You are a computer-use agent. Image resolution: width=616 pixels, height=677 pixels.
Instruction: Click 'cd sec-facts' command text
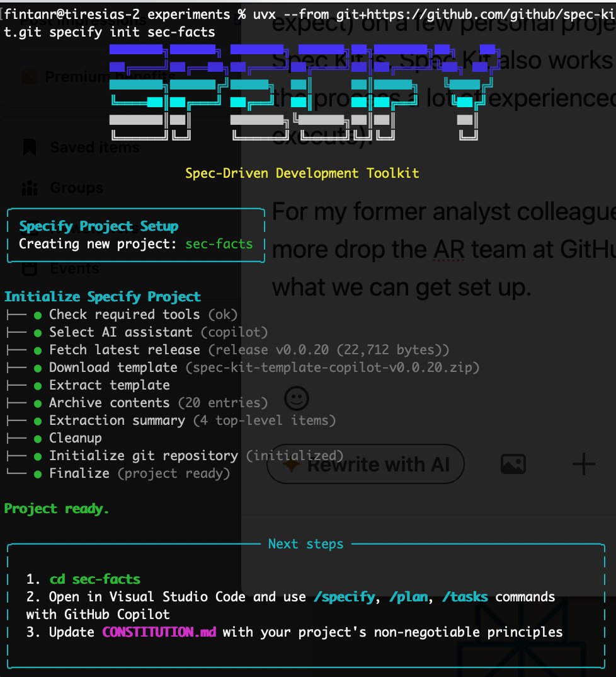95,579
